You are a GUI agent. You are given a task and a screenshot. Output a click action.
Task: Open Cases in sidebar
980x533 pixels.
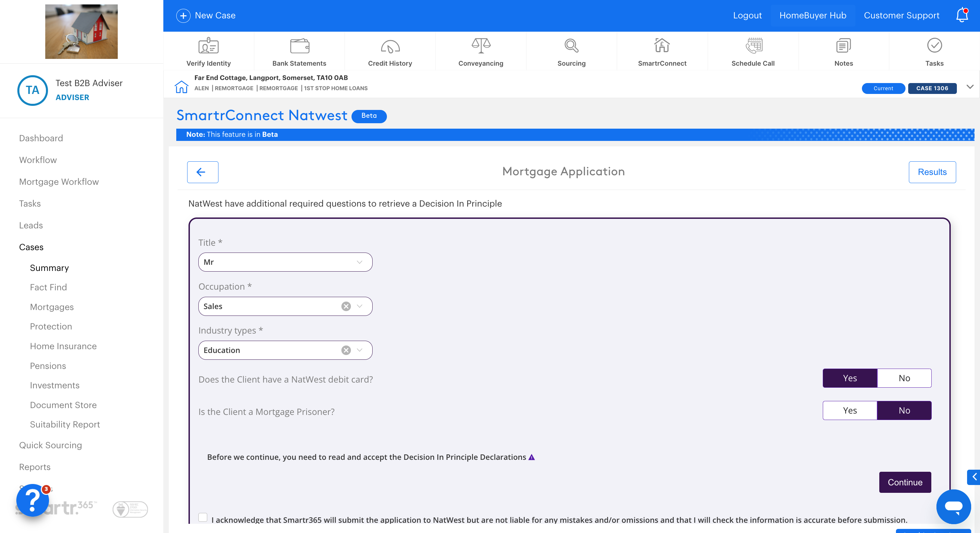[31, 247]
